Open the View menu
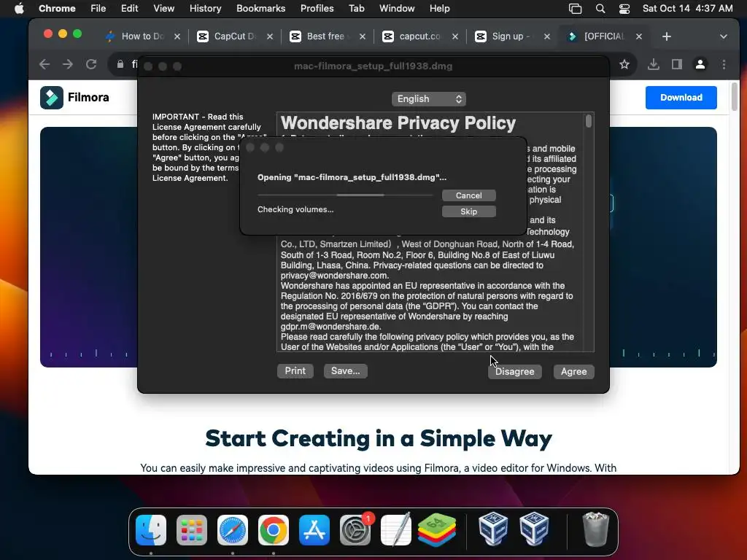 click(x=164, y=8)
